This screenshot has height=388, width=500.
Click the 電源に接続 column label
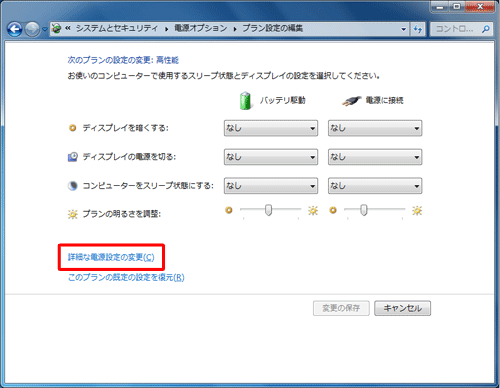[x=384, y=100]
